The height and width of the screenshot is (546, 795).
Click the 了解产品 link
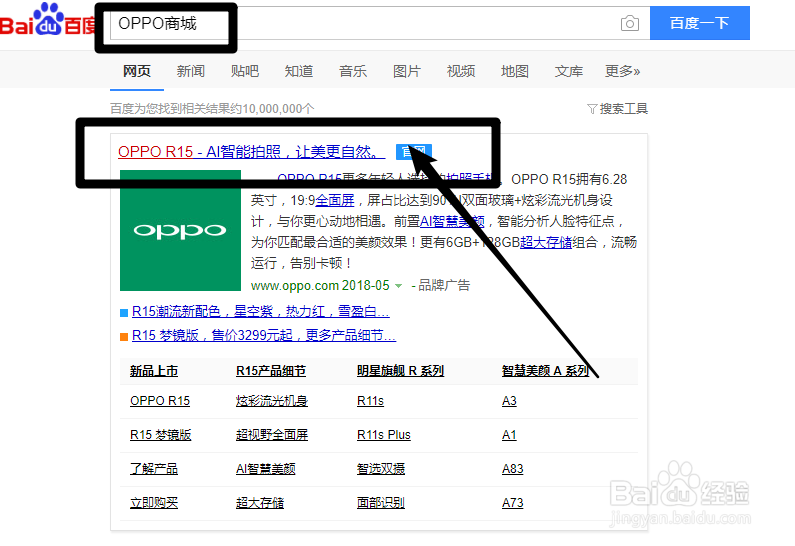click(154, 469)
